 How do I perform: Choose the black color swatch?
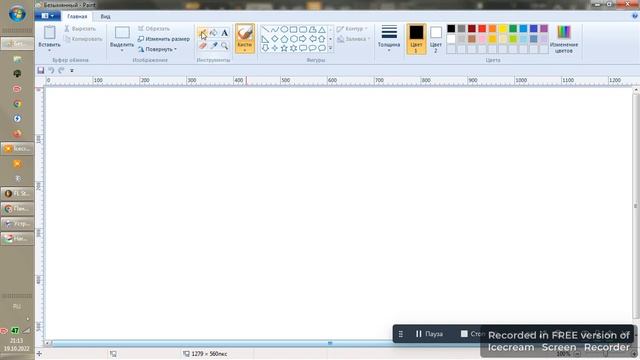(x=451, y=28)
